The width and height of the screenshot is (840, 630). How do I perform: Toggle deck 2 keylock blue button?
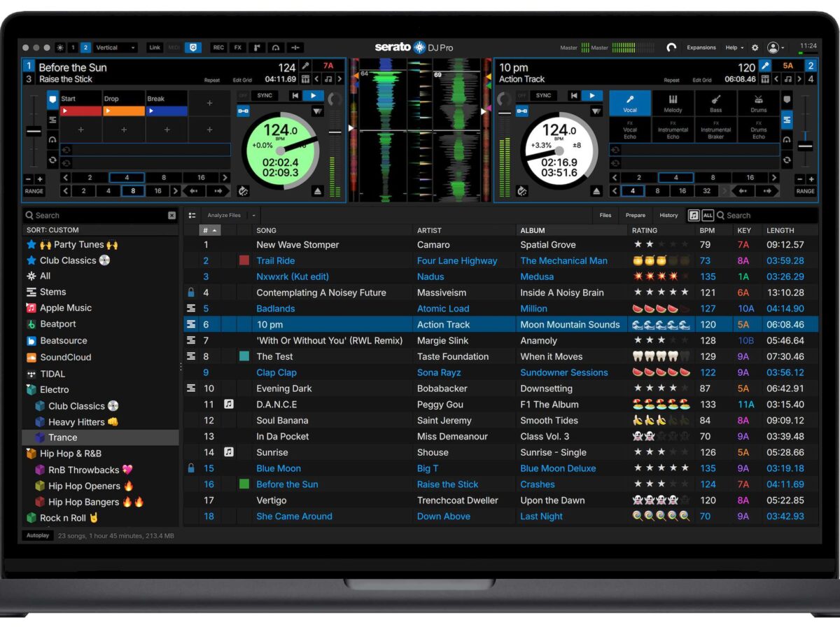[522, 111]
